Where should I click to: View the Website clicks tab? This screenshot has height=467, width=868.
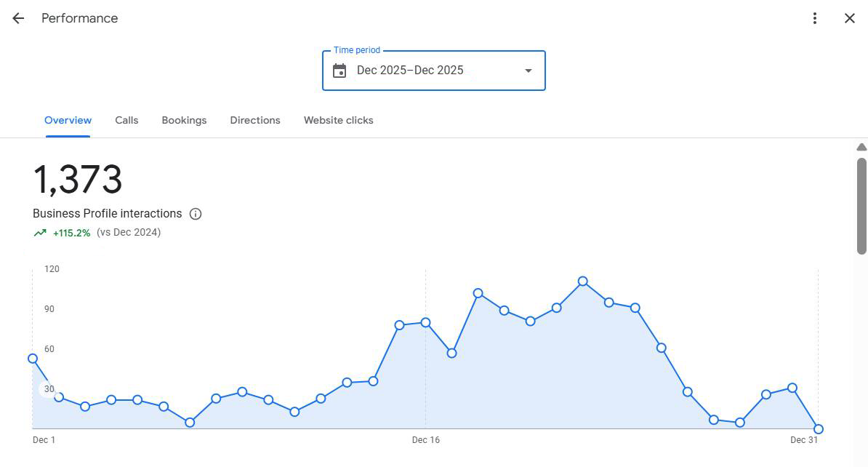point(338,121)
